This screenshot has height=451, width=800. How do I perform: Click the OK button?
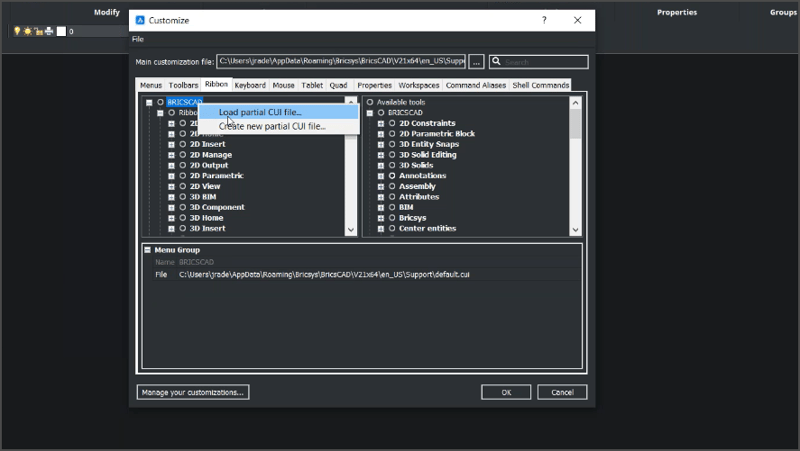click(x=506, y=392)
